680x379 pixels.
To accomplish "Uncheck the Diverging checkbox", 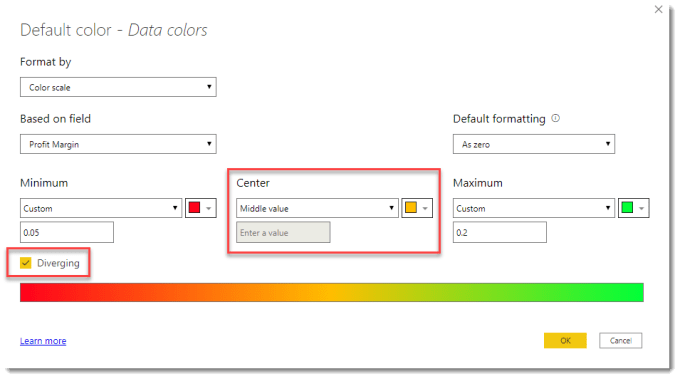I will tap(26, 263).
